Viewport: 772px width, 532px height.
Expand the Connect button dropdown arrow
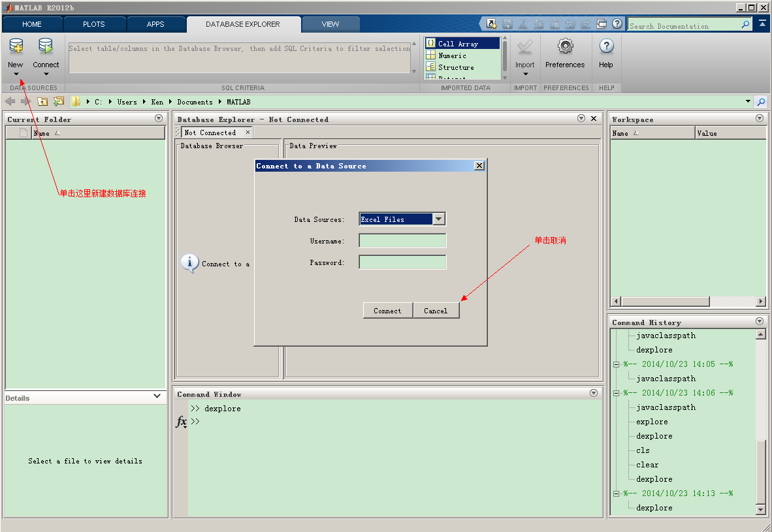pyautogui.click(x=46, y=74)
